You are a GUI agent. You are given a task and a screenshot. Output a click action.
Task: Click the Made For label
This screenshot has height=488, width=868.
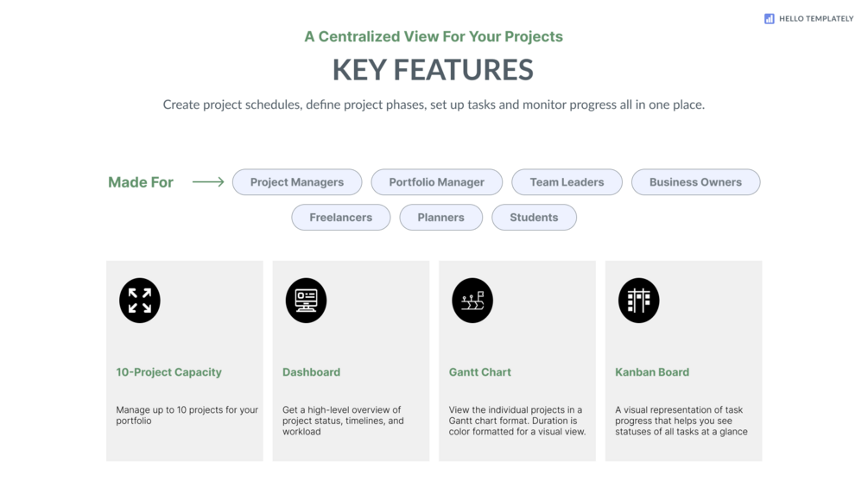pyautogui.click(x=141, y=182)
